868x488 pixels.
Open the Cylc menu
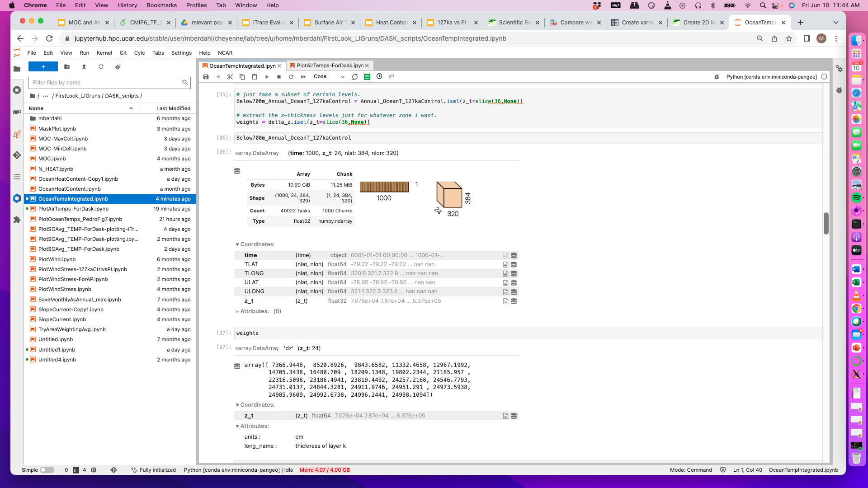(x=139, y=53)
